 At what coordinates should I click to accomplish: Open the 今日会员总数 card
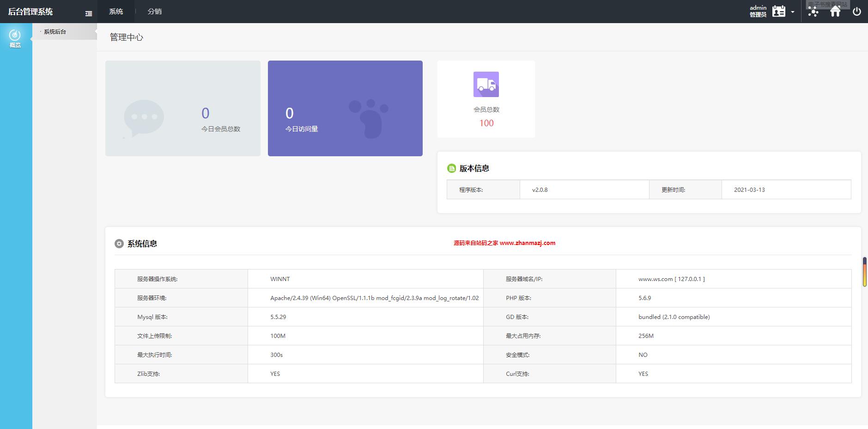pos(183,108)
